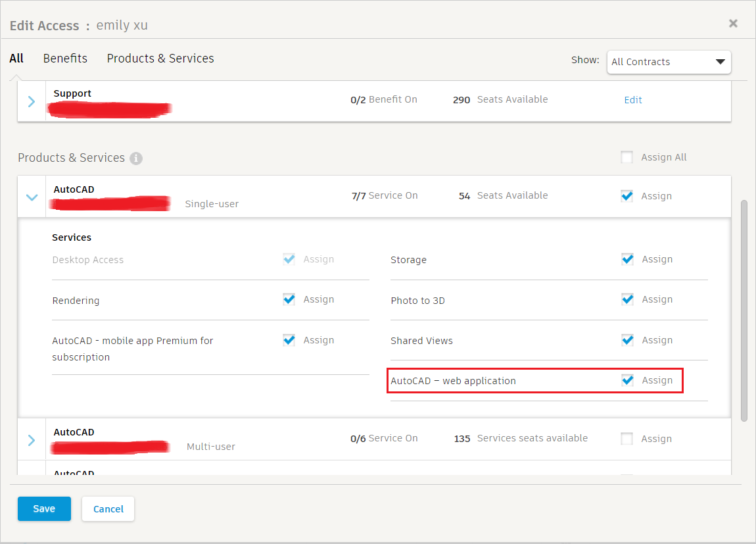
Task: Close the Edit Access dialog
Action: [x=733, y=24]
